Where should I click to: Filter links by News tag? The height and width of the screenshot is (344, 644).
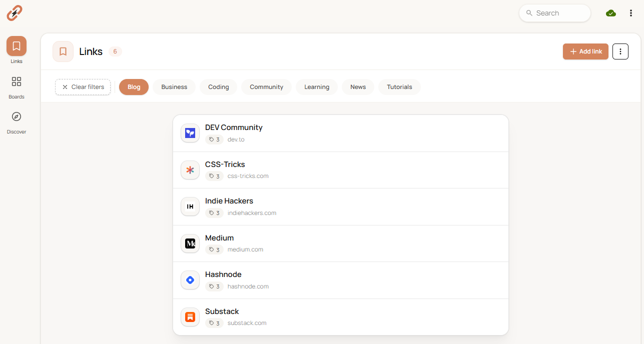click(x=358, y=87)
